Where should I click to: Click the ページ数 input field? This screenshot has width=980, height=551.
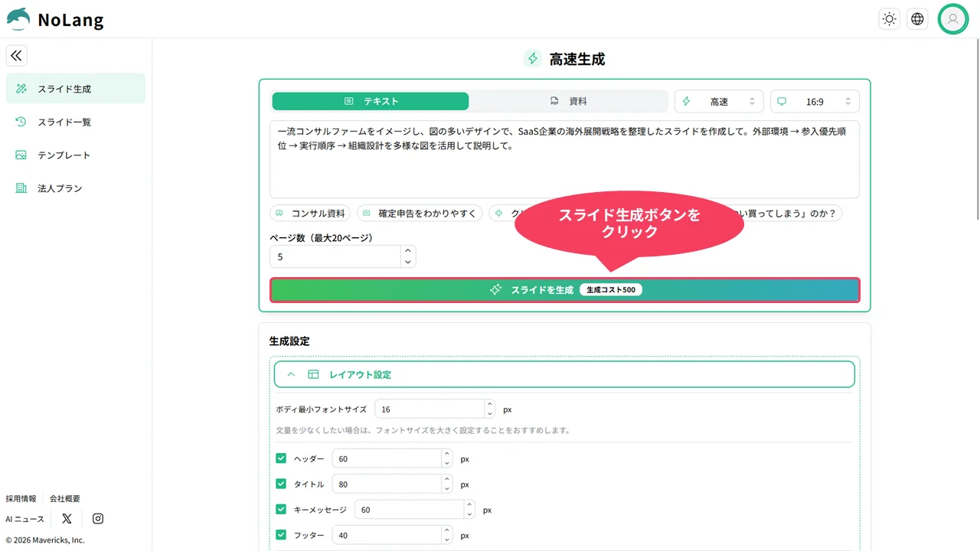tap(335, 256)
